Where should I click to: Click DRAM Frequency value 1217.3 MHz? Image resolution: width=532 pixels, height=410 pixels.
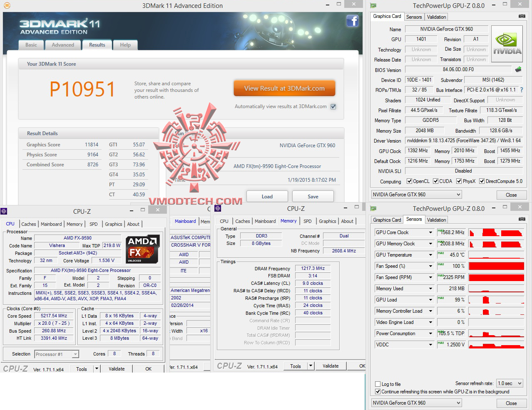point(313,269)
